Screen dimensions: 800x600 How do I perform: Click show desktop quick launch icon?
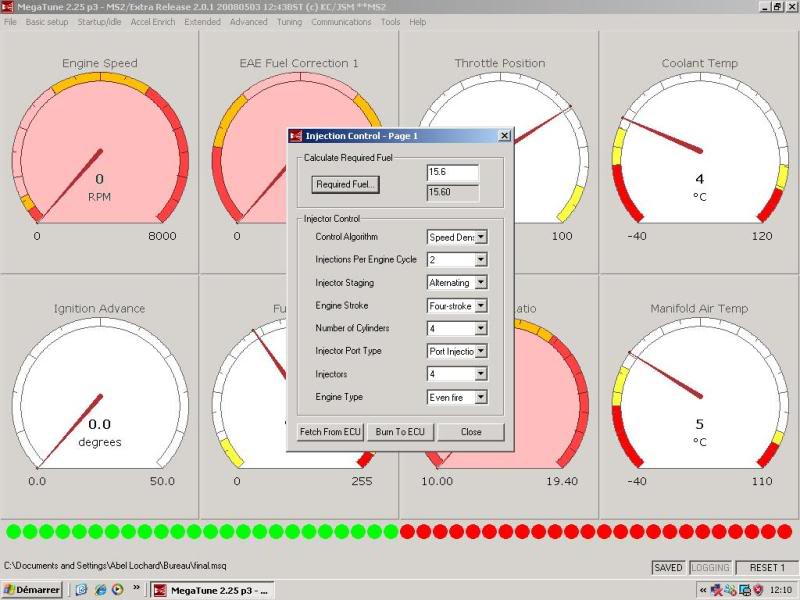[82, 590]
